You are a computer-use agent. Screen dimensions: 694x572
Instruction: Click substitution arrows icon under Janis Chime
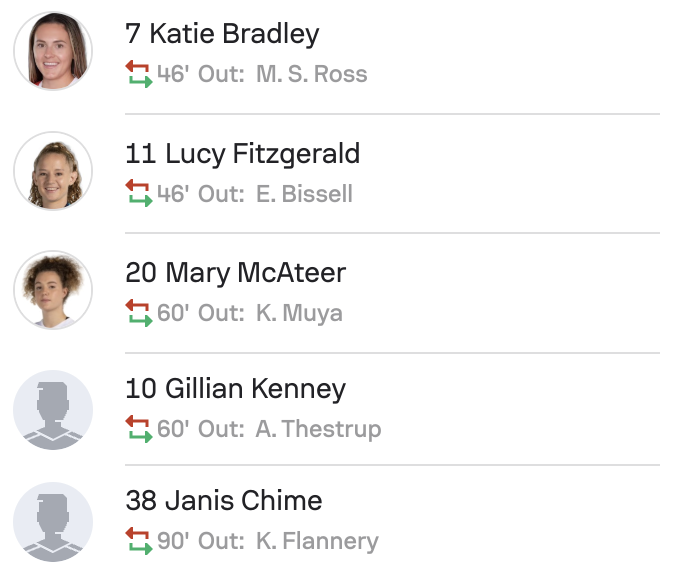[138, 542]
